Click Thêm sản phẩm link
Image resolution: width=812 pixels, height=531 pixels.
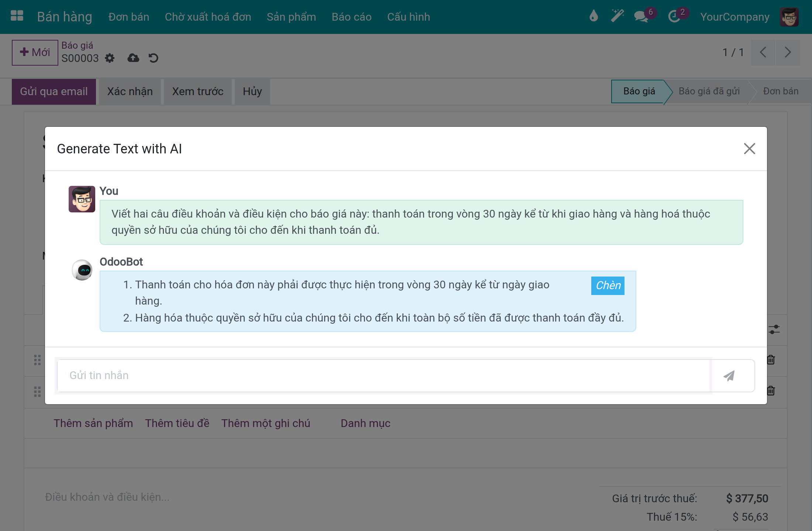[x=93, y=423]
